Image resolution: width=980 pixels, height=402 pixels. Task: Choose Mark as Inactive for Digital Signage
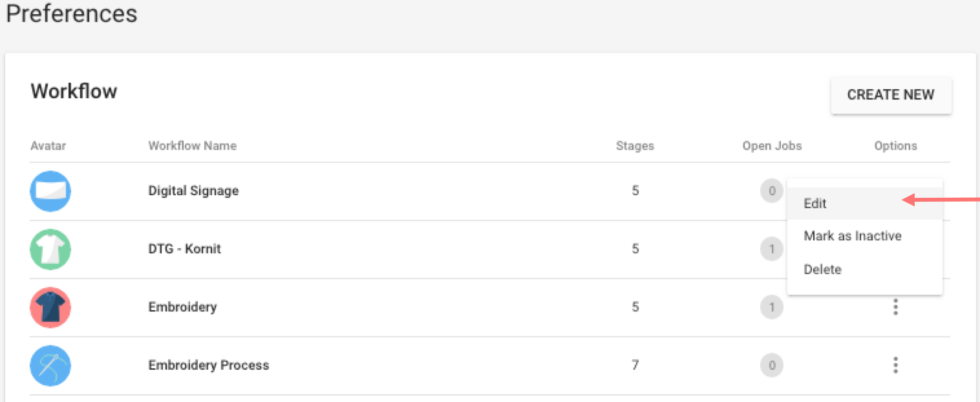point(852,236)
